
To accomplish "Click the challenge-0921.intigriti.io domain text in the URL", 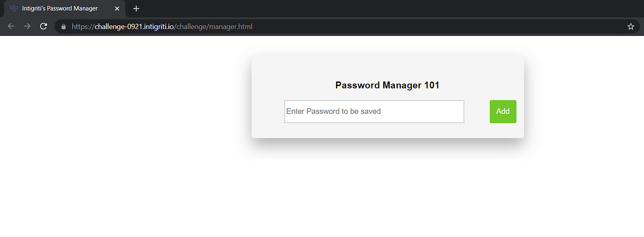I will [134, 27].
